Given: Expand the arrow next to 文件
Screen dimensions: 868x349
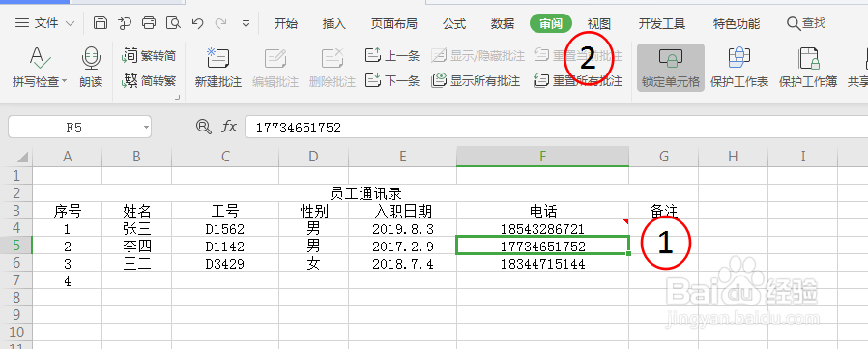Looking at the screenshot, I should point(70,24).
